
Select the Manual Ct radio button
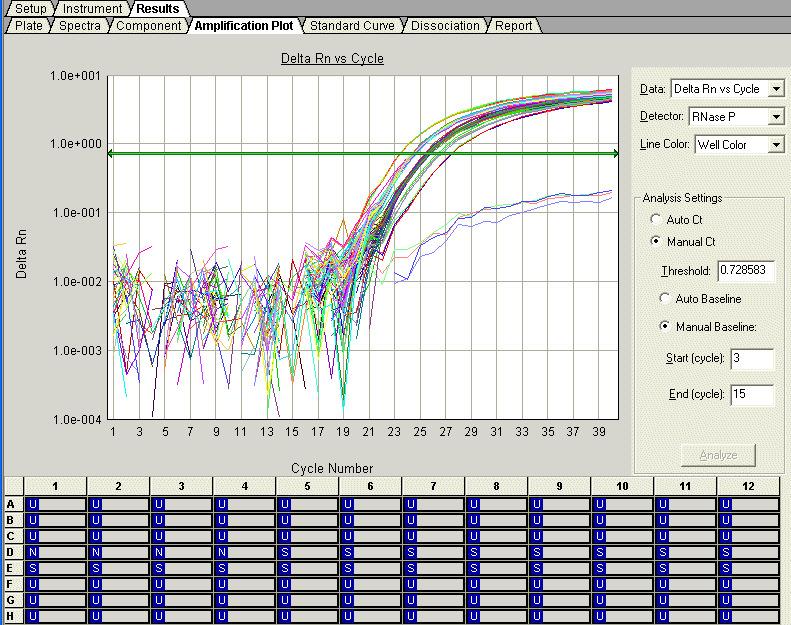(655, 241)
